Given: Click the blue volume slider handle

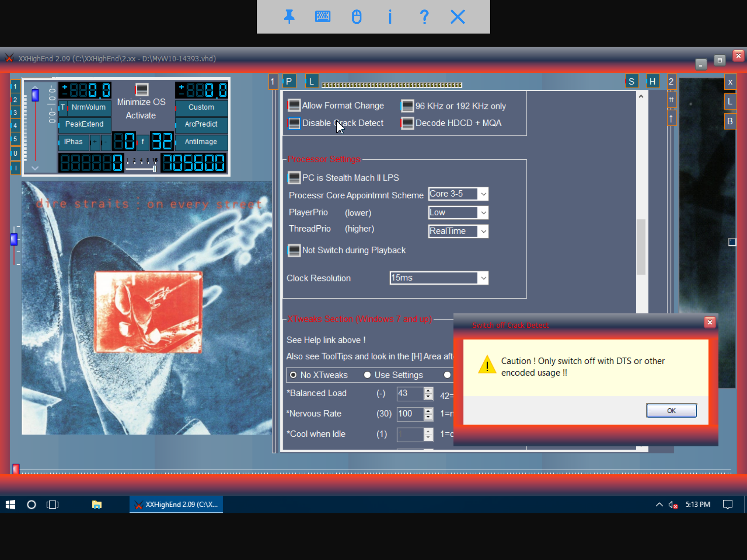Looking at the screenshot, I should point(35,95).
